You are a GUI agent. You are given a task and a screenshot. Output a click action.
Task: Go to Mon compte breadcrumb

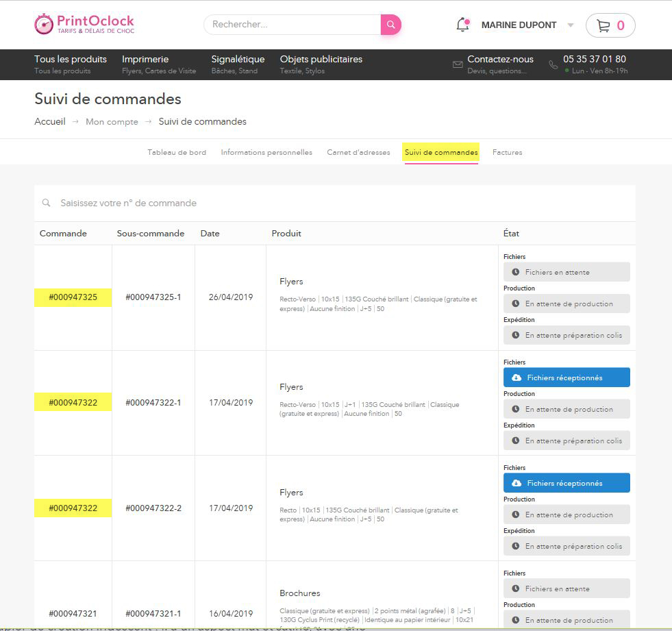[112, 122]
